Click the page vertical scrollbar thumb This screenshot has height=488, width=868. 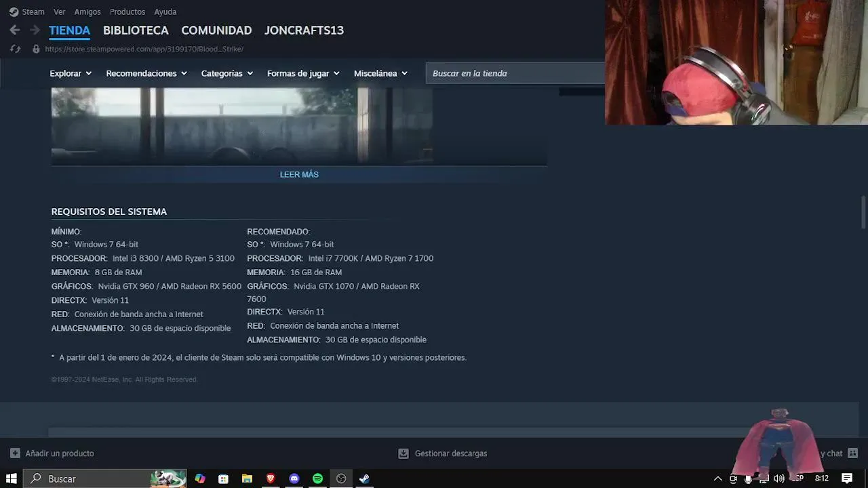tap(863, 212)
